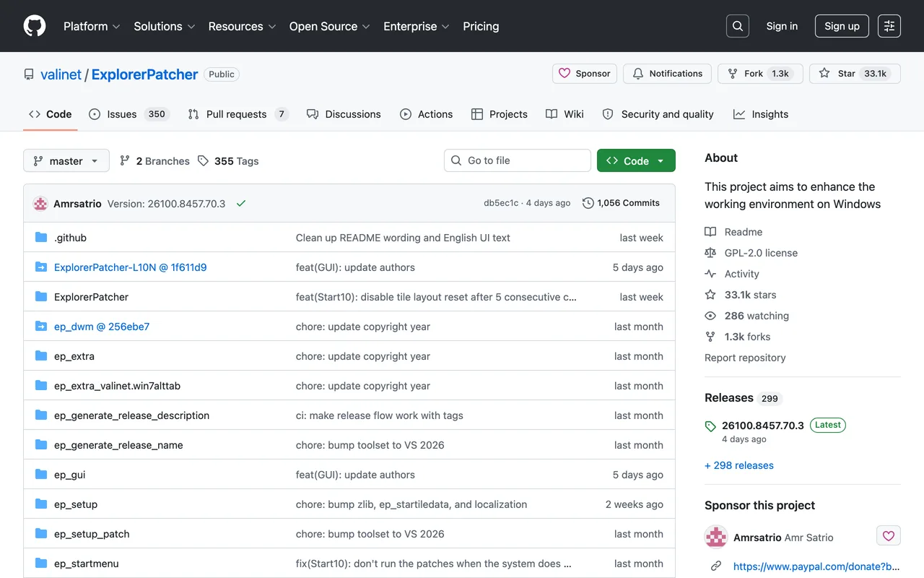Click the eye icon beside 286 watching
924x578 pixels.
[710, 316]
